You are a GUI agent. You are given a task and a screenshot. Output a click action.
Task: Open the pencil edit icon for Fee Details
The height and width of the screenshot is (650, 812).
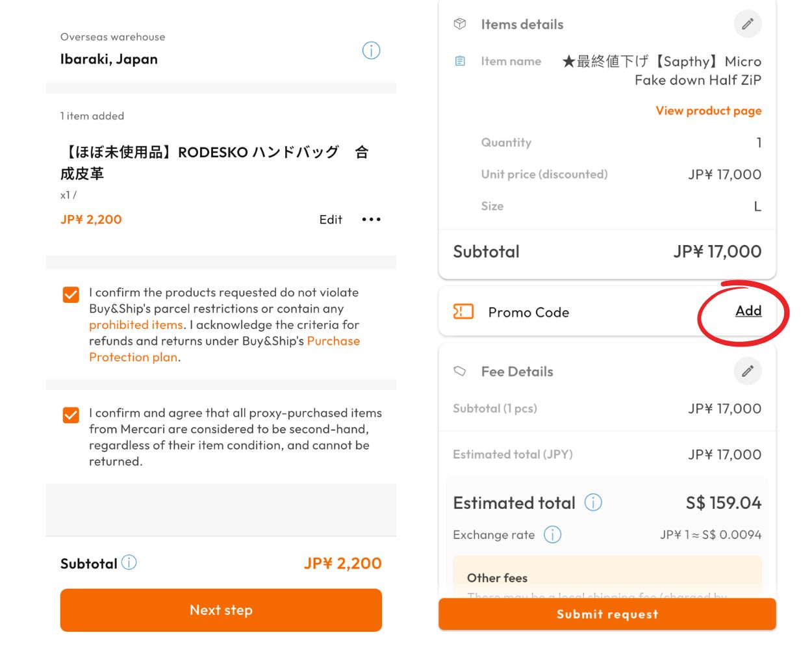click(x=747, y=370)
